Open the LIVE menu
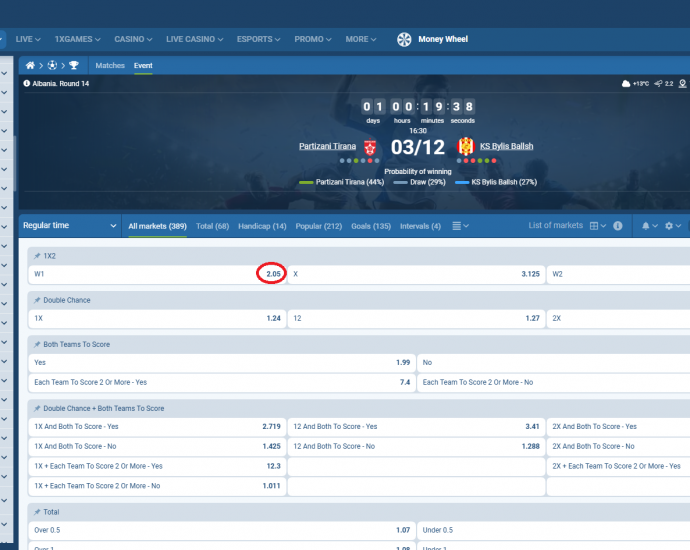Viewport: 690px width, 550px height. pos(28,39)
